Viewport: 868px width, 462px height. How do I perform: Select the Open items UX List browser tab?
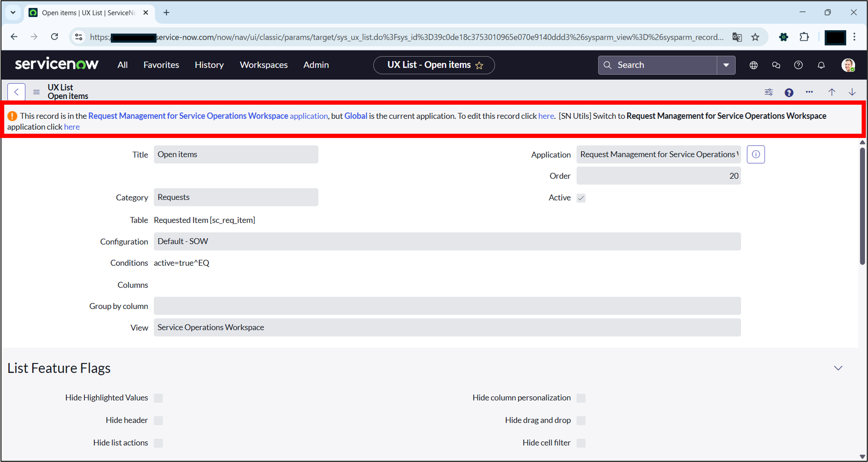pyautogui.click(x=88, y=13)
